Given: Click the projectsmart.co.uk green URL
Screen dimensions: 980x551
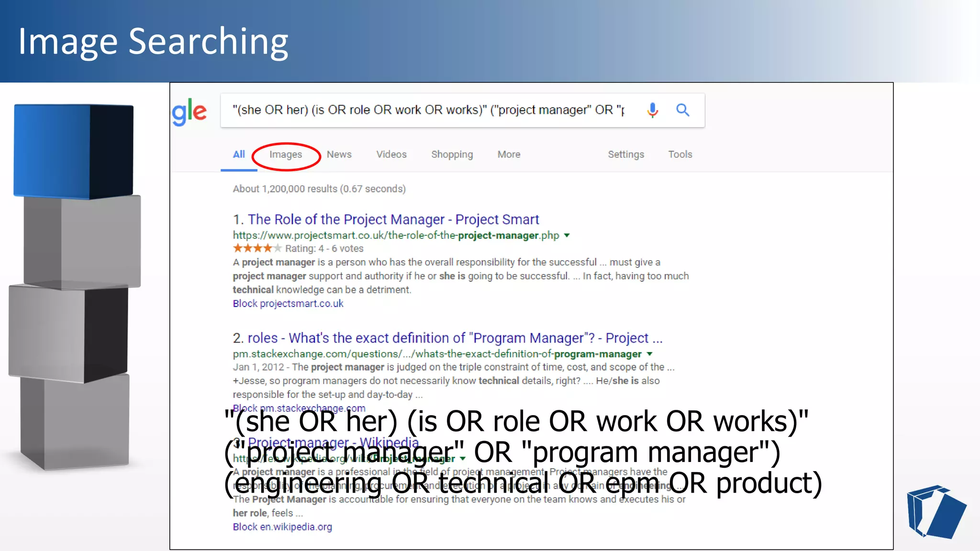Looking at the screenshot, I should click(396, 235).
